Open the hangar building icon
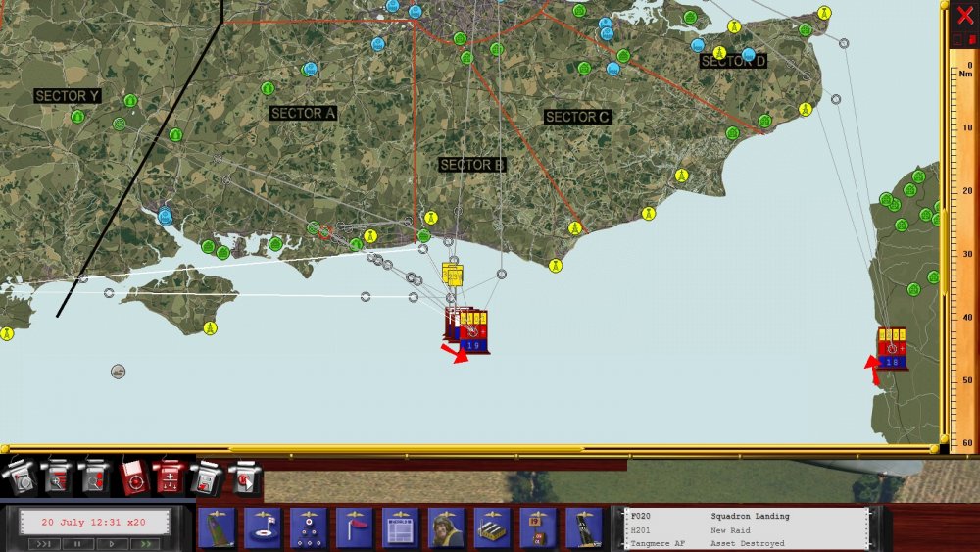Image resolution: width=980 pixels, height=552 pixels. (493, 527)
